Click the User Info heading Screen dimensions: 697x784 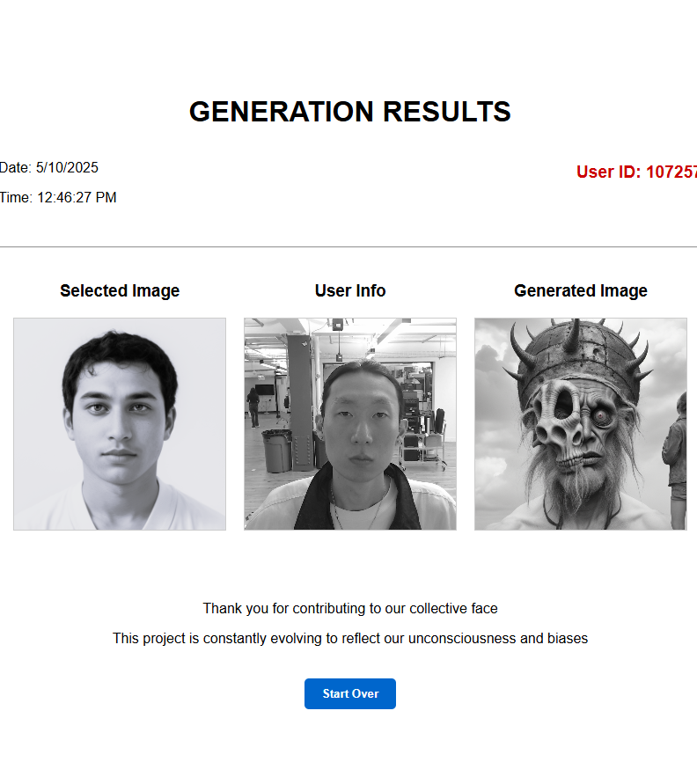(350, 290)
